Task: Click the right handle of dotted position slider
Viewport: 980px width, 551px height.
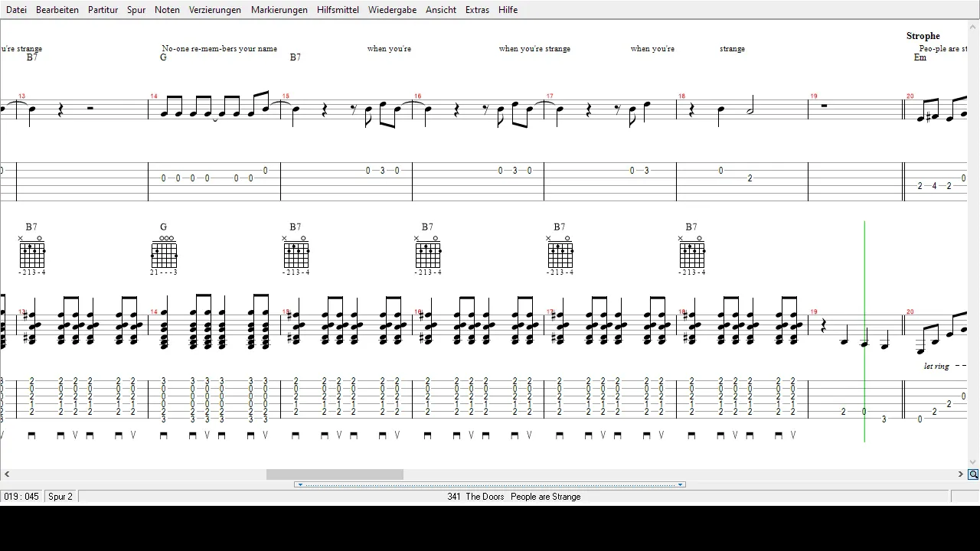Action: pyautogui.click(x=680, y=484)
